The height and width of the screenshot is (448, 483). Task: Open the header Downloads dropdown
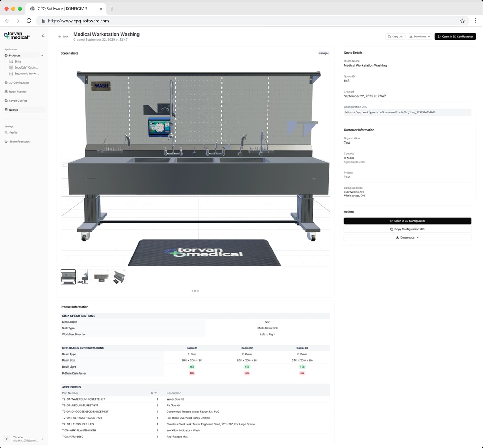pos(420,37)
